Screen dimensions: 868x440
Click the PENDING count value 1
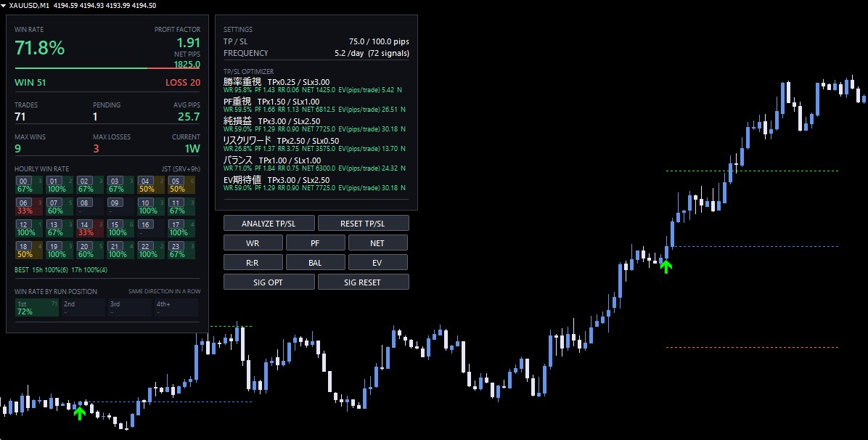click(95, 116)
